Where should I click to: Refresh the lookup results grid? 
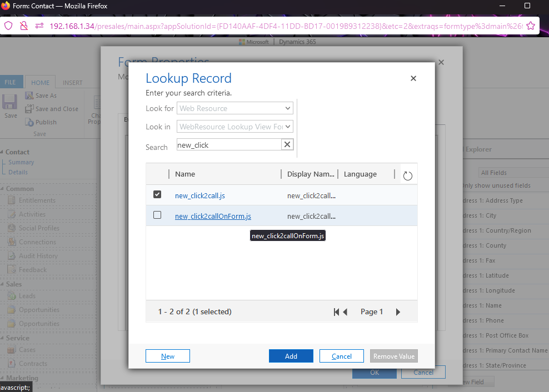[x=407, y=175]
